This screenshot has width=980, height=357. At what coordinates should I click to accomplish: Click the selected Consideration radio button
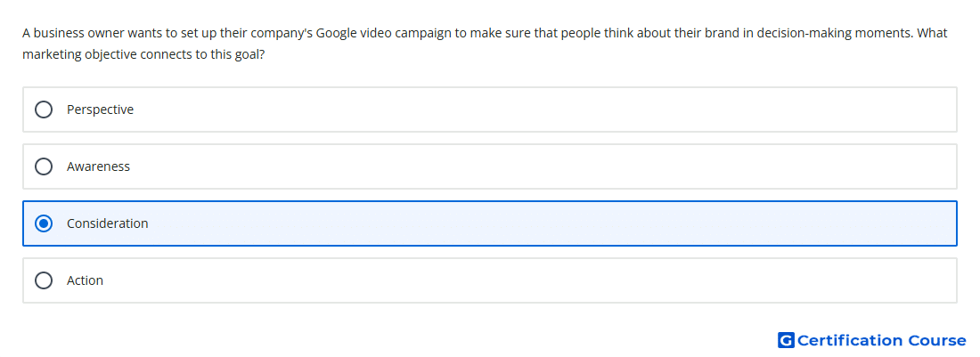44,223
